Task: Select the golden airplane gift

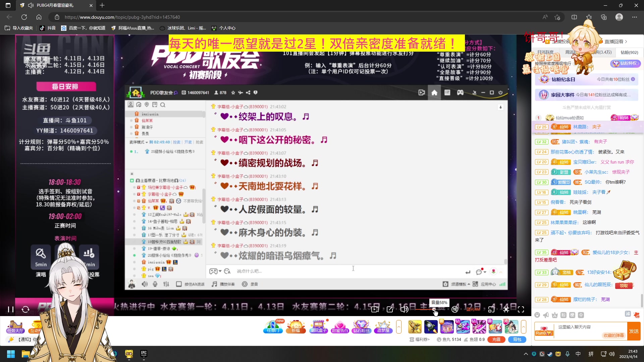Action: coord(415,327)
